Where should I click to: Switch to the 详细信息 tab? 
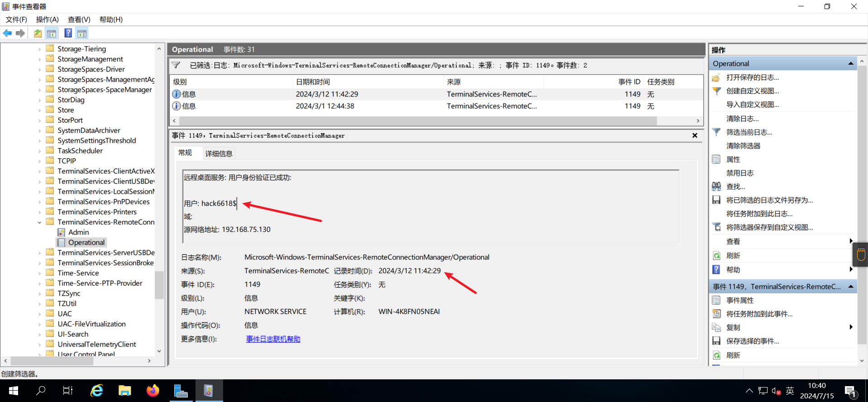click(219, 153)
